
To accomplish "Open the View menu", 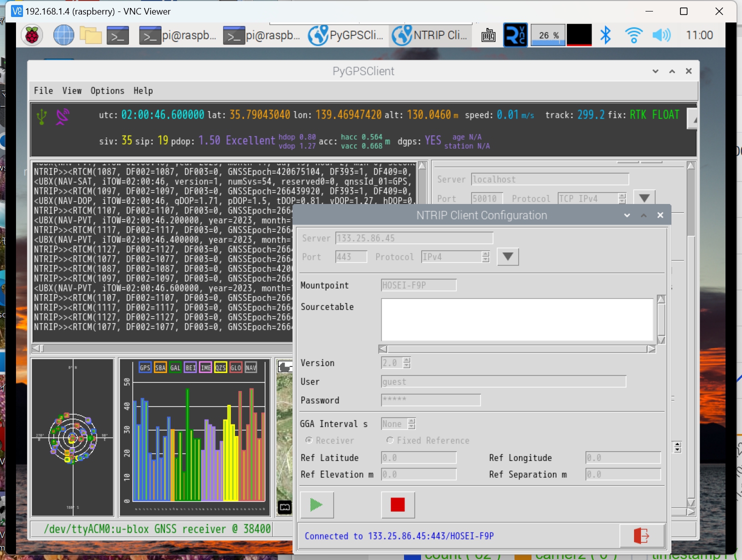I will pyautogui.click(x=72, y=90).
